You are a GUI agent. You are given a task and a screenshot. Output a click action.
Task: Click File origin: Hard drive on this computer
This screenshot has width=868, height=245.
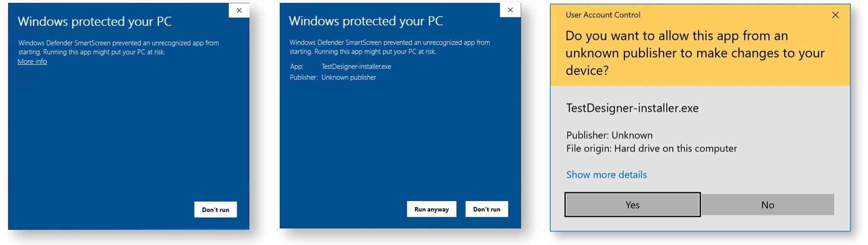(652, 149)
